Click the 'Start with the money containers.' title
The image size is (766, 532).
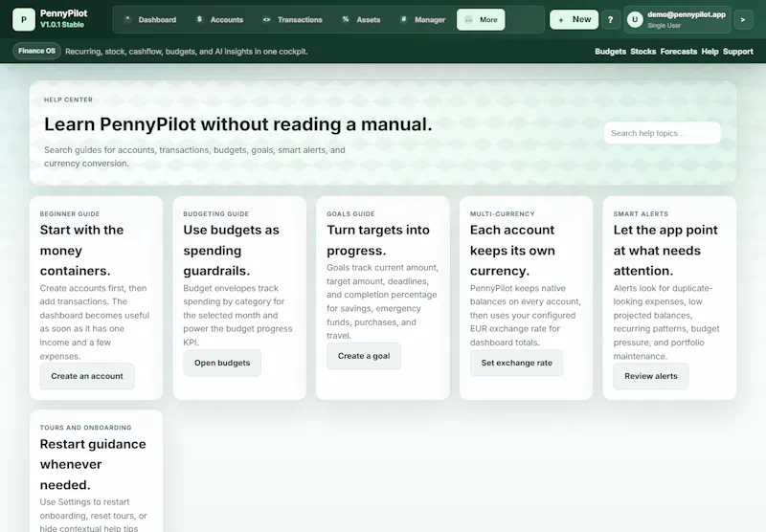(81, 251)
